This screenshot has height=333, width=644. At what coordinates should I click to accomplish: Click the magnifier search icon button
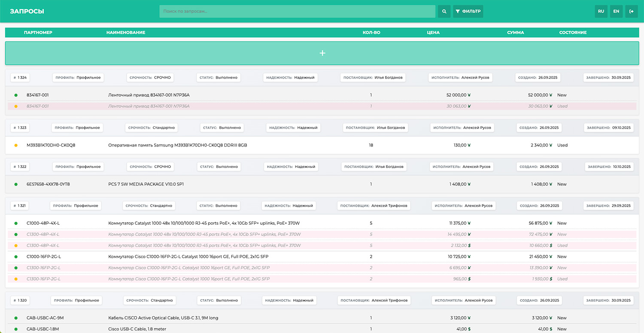444,11
